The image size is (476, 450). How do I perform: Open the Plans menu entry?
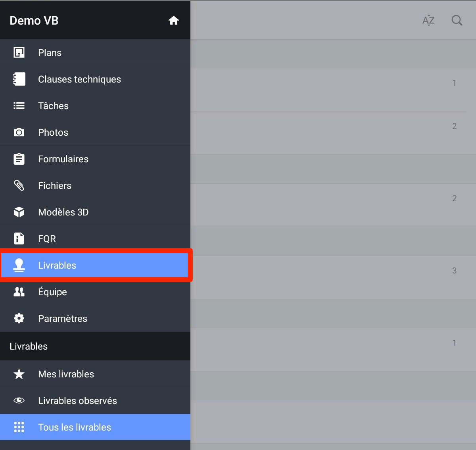pos(95,52)
